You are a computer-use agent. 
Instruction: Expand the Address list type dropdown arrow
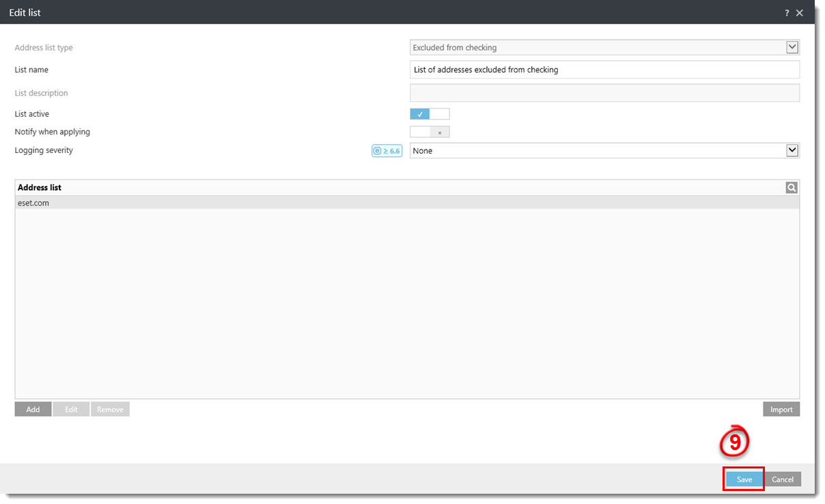tap(792, 47)
